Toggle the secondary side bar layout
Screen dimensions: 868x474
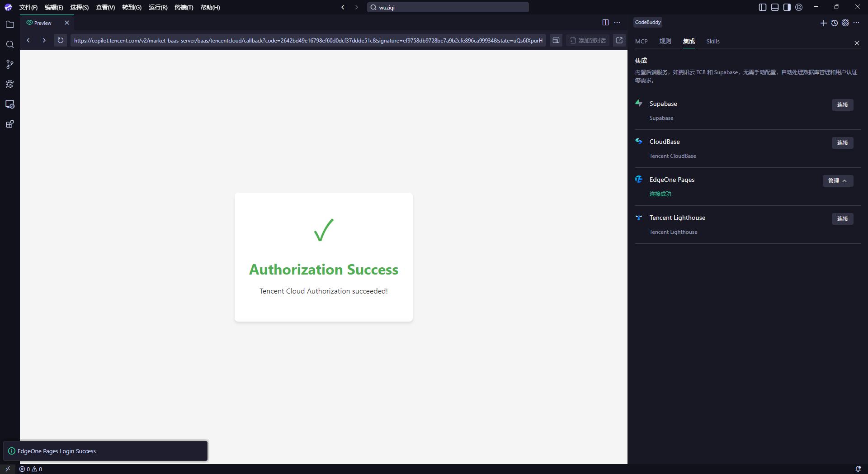tap(787, 7)
